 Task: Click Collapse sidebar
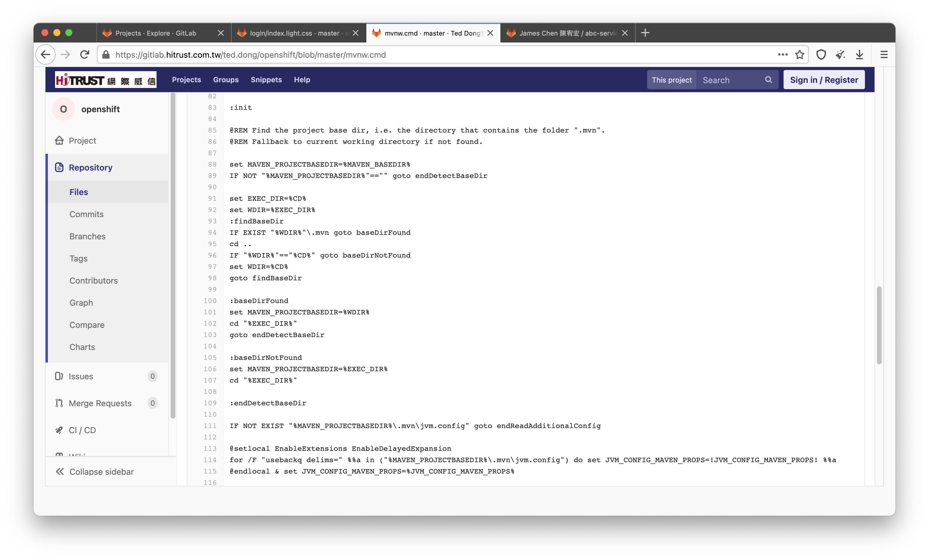click(101, 471)
